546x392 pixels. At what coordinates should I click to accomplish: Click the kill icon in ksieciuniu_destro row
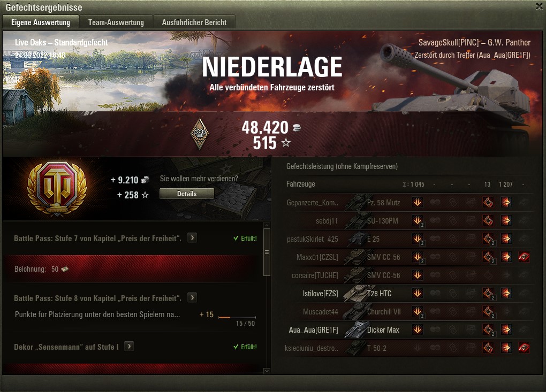(x=524, y=348)
